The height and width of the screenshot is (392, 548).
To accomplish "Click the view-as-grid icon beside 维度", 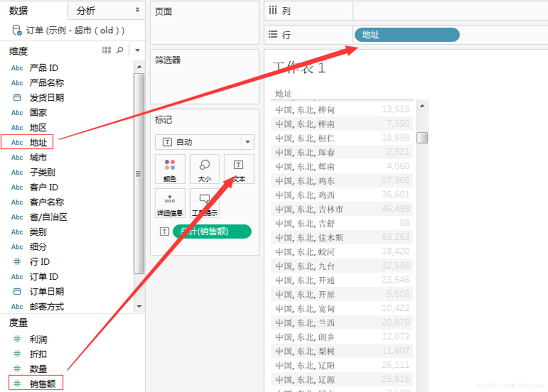I will pos(106,50).
